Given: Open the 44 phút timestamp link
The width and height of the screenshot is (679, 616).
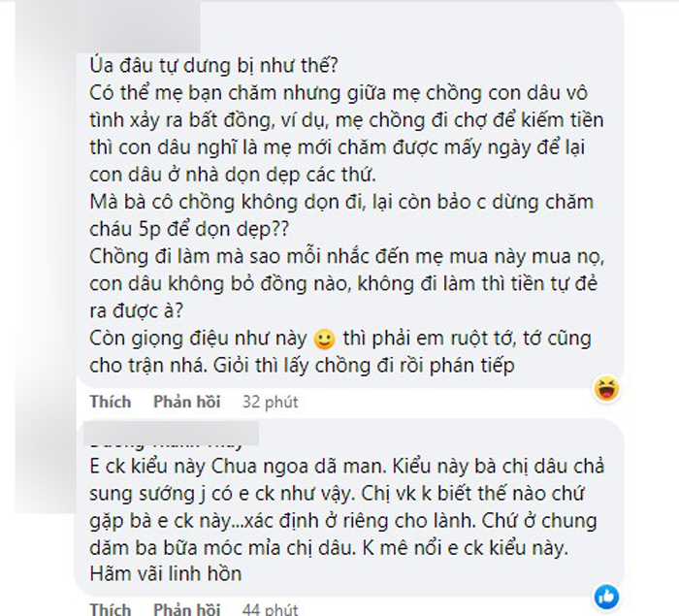Looking at the screenshot, I should point(270,609).
